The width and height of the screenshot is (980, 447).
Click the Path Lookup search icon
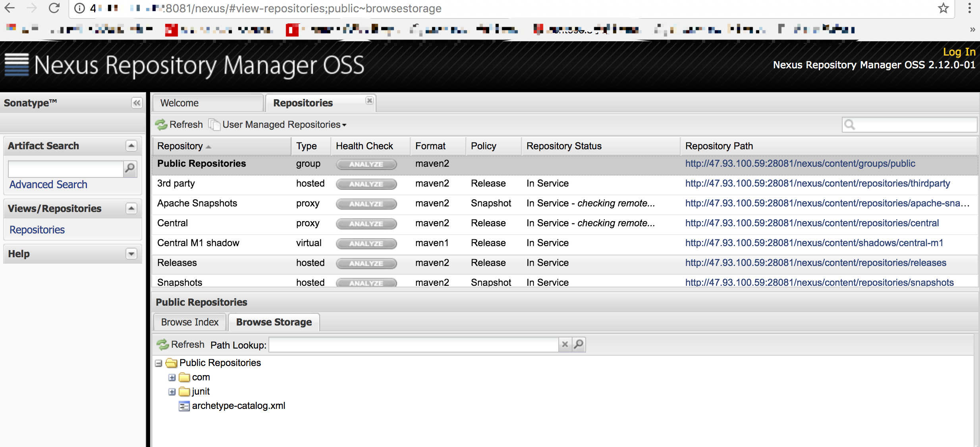(x=579, y=344)
